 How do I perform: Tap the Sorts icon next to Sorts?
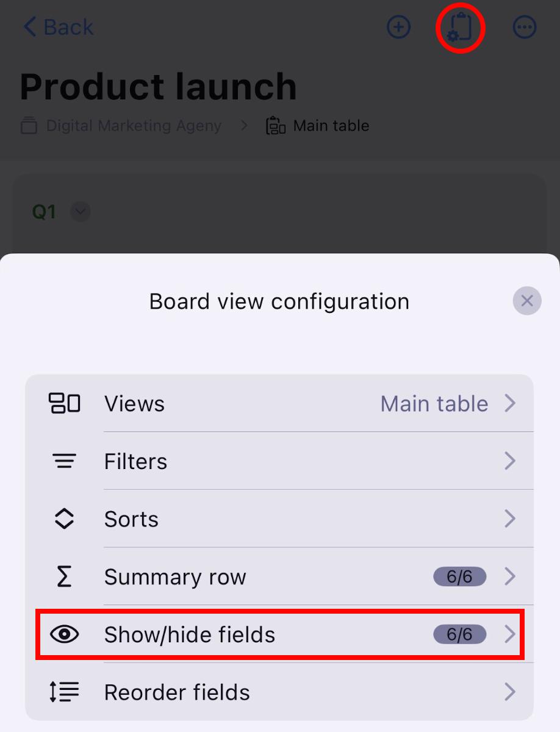click(x=64, y=518)
